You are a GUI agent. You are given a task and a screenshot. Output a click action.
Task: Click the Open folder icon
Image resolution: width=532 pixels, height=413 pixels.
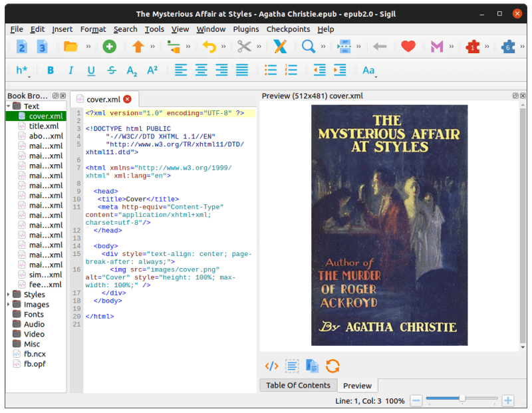pyautogui.click(x=70, y=47)
